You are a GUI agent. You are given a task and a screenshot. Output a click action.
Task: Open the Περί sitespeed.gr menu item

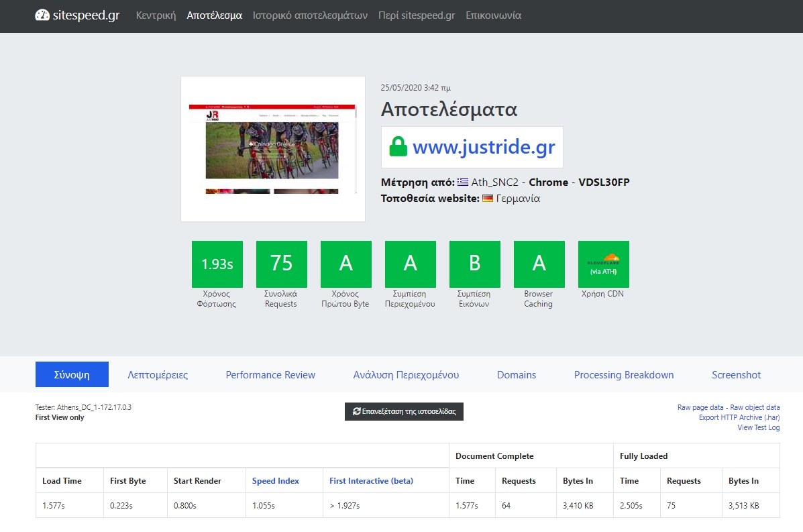tap(417, 15)
